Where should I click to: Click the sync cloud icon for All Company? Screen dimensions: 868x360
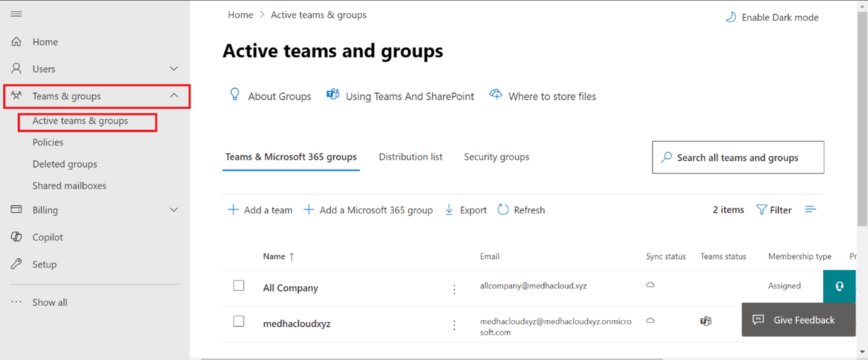[650, 285]
